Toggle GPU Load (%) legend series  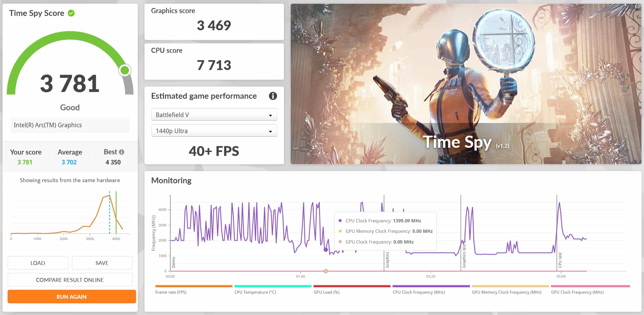pos(326,292)
